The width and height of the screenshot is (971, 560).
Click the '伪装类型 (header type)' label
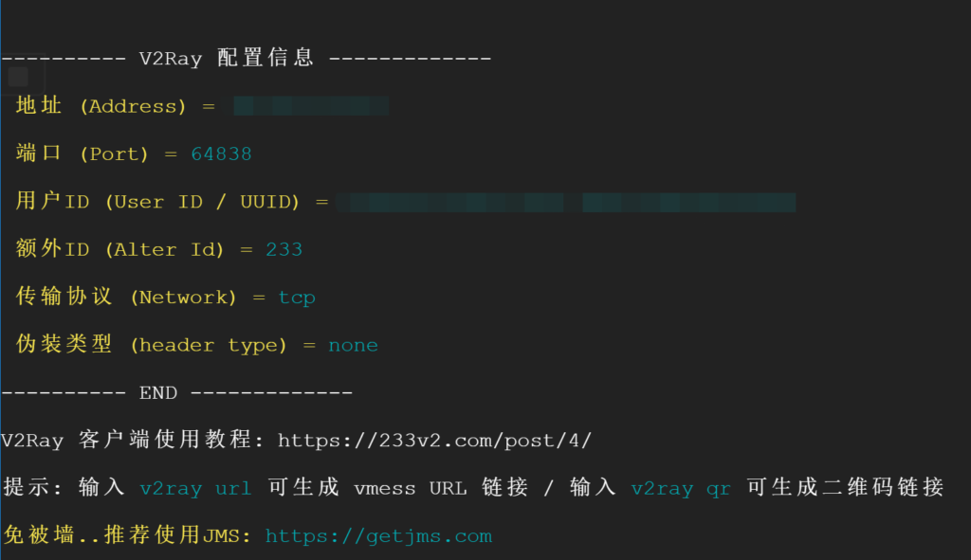pyautogui.click(x=152, y=345)
